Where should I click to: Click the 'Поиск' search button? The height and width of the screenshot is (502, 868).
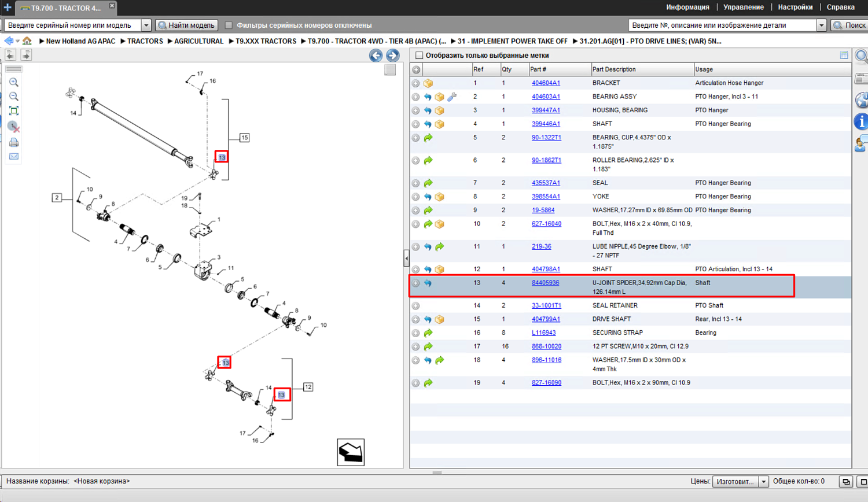click(849, 25)
